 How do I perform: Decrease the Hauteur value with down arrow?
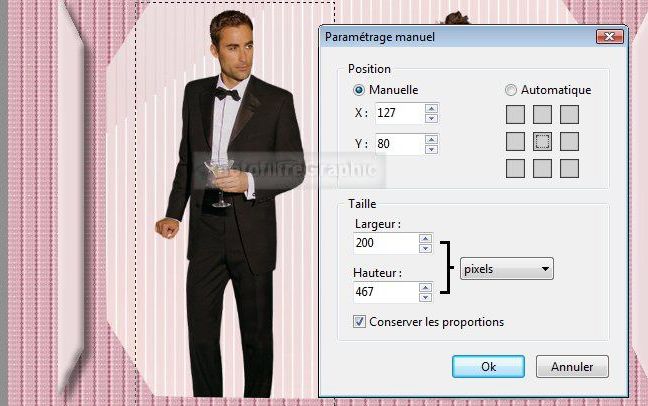425,297
